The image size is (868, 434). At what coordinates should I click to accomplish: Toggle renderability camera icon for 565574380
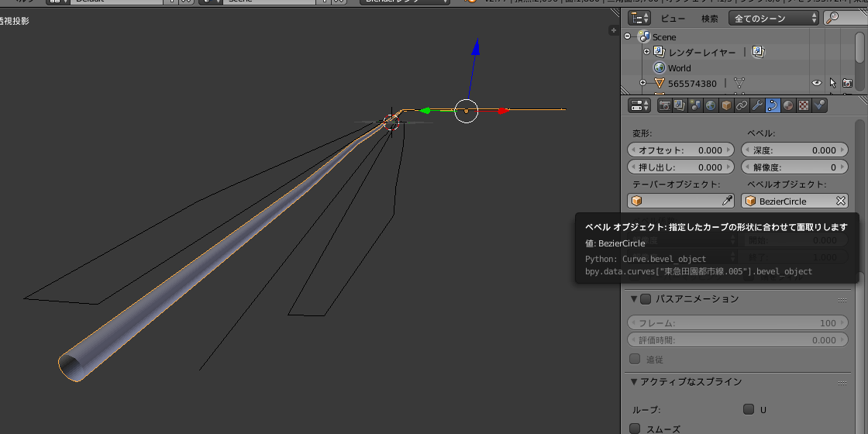pyautogui.click(x=847, y=84)
